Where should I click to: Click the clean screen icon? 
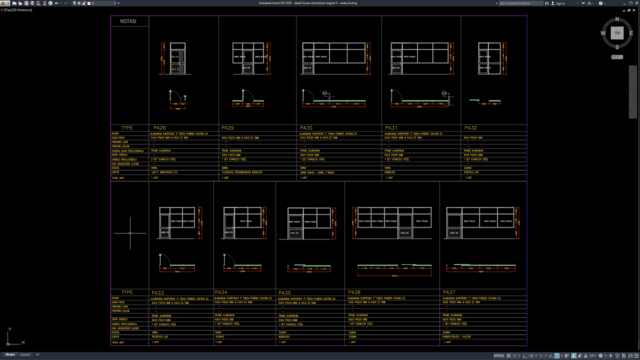(630, 356)
